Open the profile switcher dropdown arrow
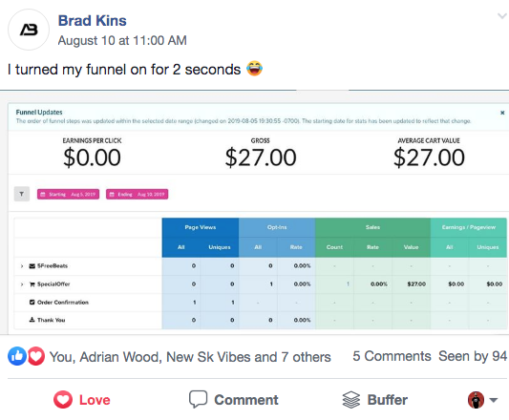The width and height of the screenshot is (509, 420). [x=494, y=400]
